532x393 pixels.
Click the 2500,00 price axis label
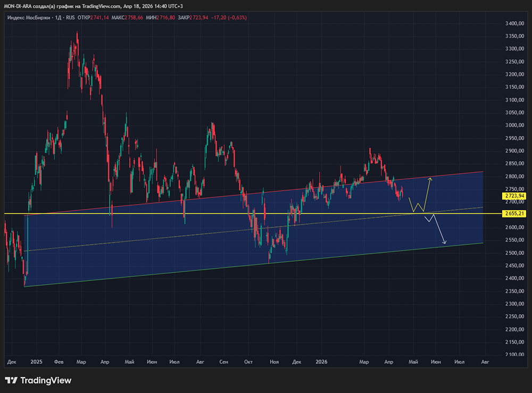click(514, 253)
